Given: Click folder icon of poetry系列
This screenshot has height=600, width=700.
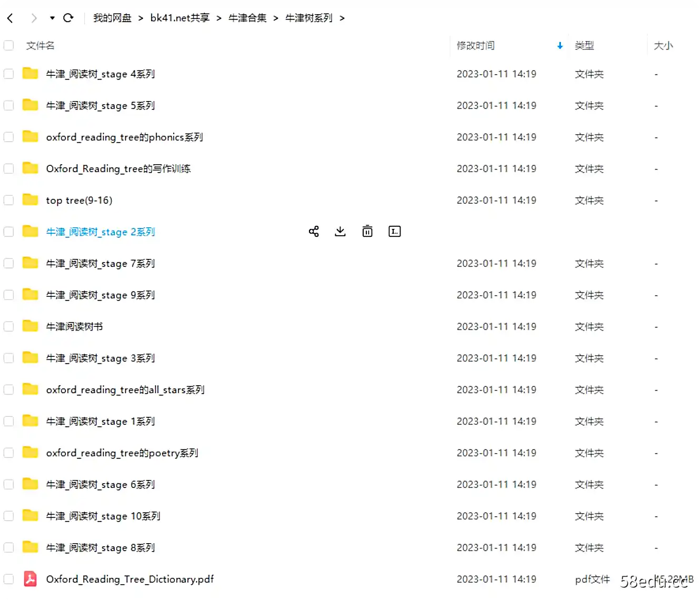Looking at the screenshot, I should click(31, 452).
